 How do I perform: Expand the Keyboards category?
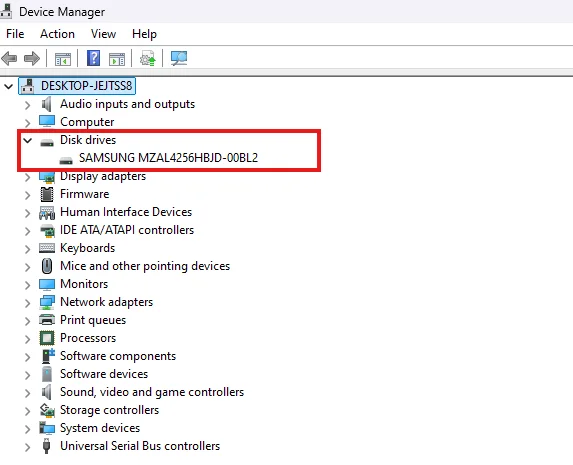tap(28, 249)
